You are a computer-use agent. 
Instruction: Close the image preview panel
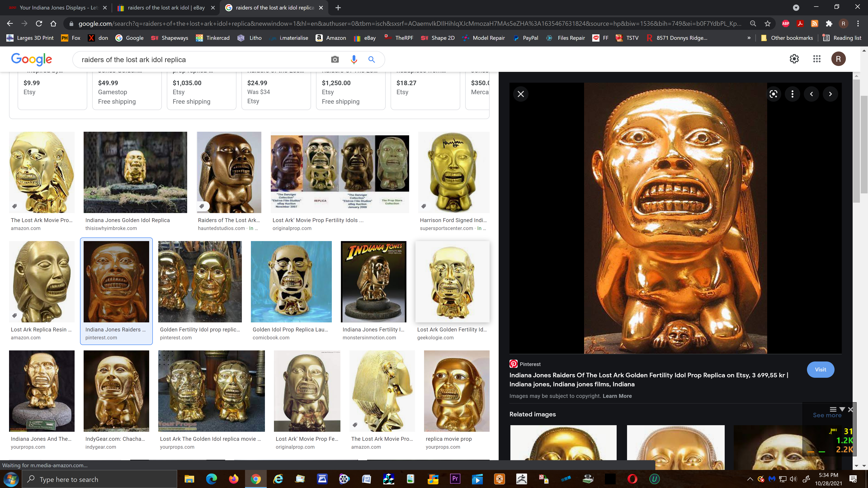coord(521,94)
